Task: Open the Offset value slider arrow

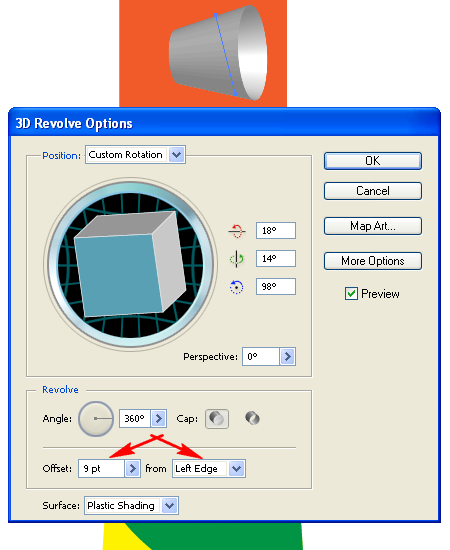Action: pyautogui.click(x=132, y=469)
